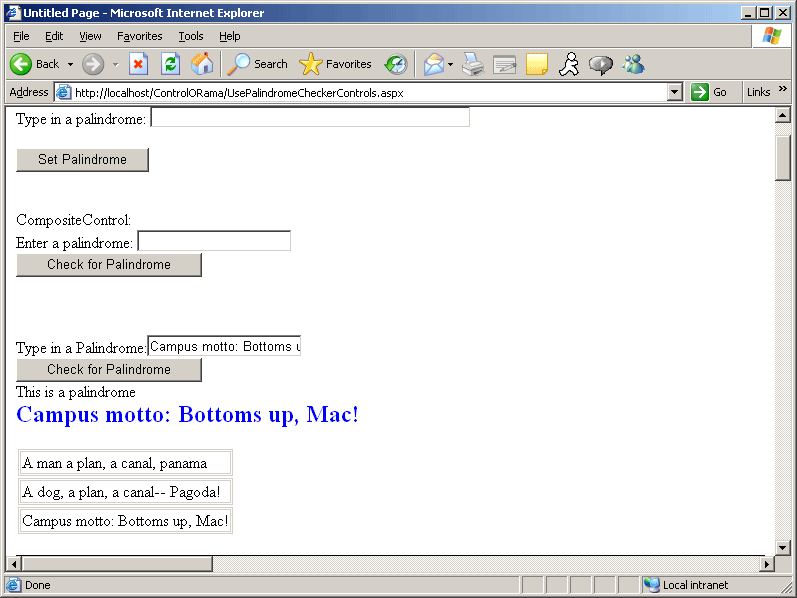797x598 pixels.
Task: Expand the Back button history dropdown
Action: click(70, 64)
